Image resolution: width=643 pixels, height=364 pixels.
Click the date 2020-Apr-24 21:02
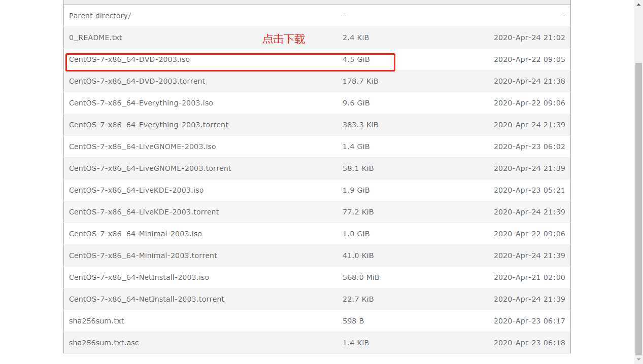529,38
